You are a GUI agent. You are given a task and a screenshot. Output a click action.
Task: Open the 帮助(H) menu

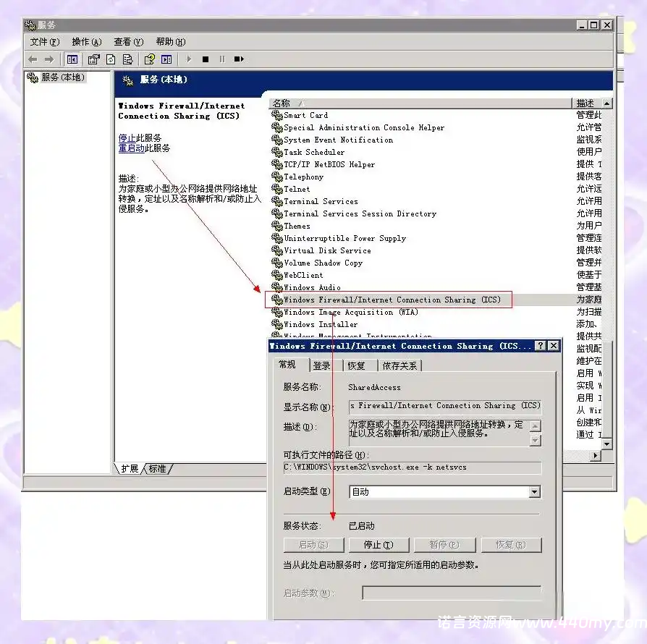click(x=170, y=42)
